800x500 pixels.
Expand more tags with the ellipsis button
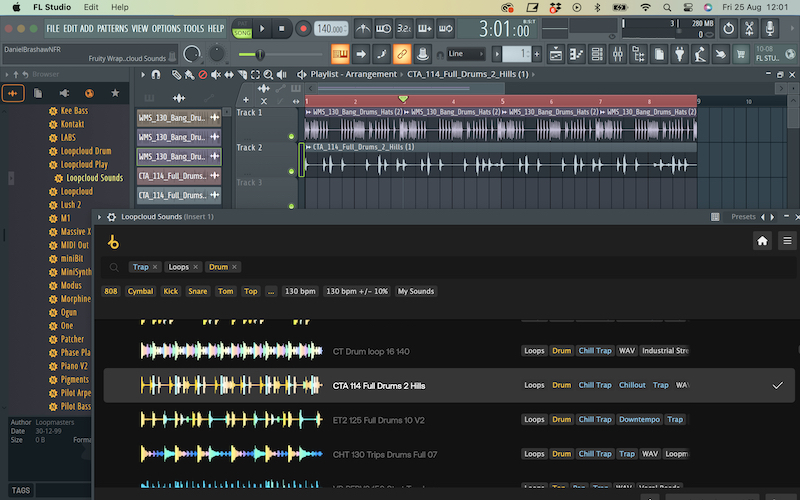click(x=270, y=291)
